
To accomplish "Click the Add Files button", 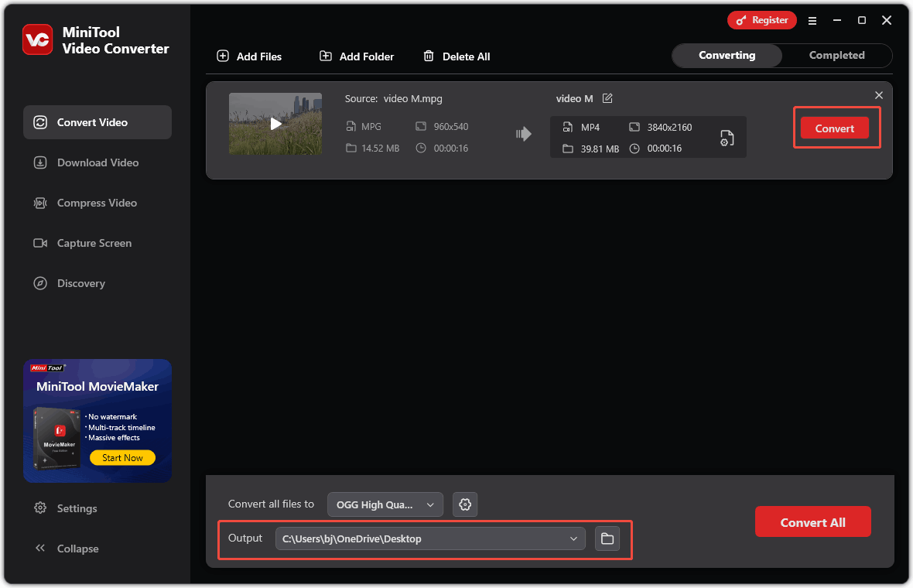I will (x=249, y=56).
